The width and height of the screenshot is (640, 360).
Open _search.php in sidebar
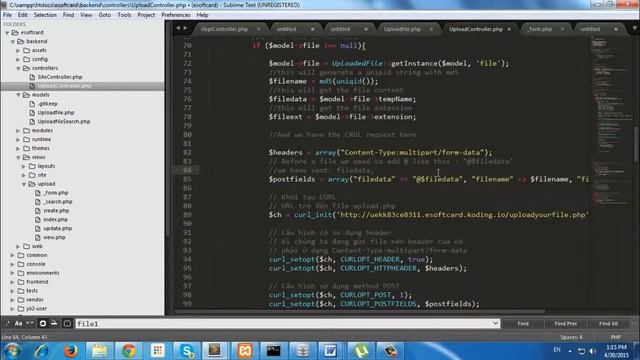pyautogui.click(x=58, y=202)
